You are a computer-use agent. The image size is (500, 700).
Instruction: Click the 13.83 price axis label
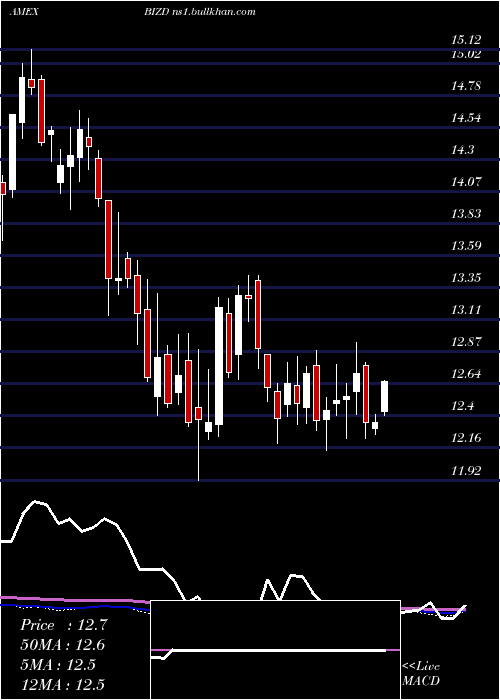tap(466, 214)
